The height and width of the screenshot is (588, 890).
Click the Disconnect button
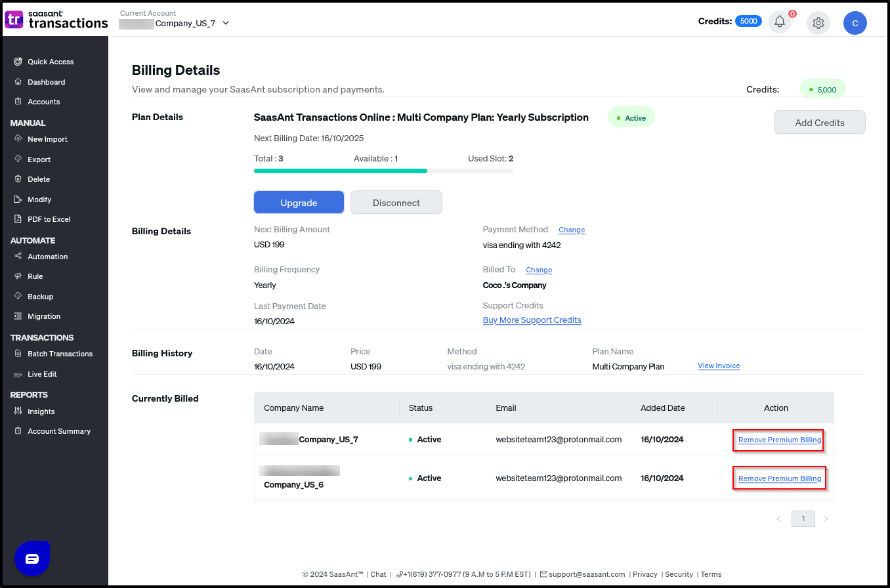point(396,203)
